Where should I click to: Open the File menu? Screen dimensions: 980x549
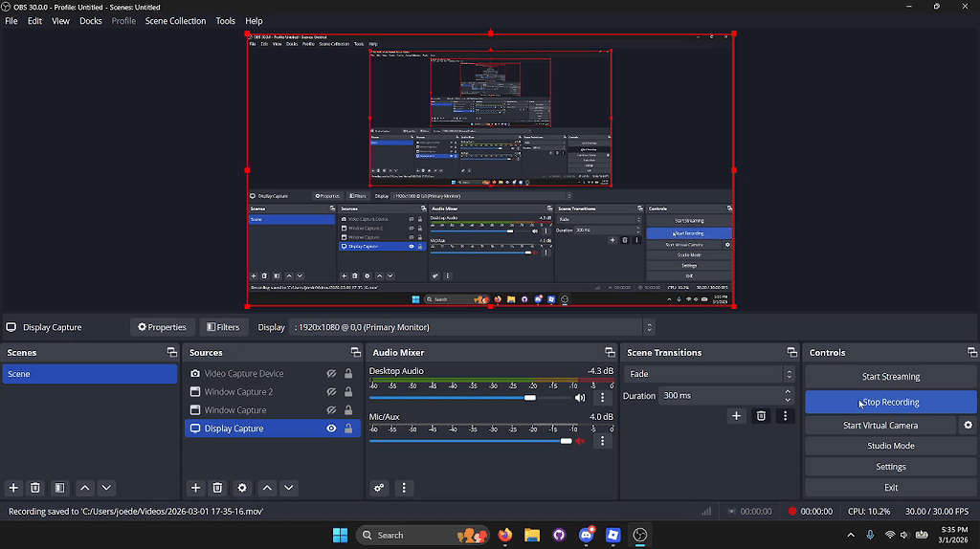[11, 21]
